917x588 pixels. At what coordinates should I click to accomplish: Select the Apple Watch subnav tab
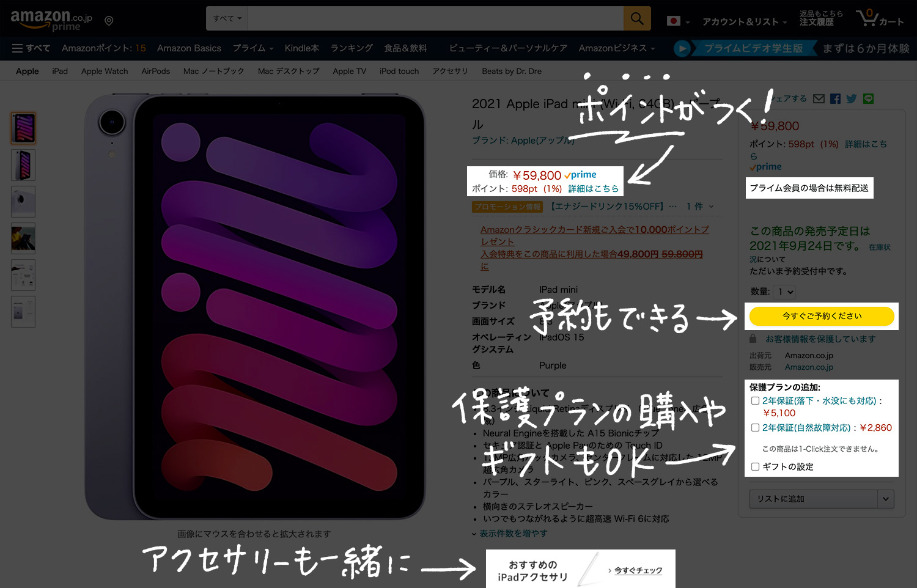click(x=105, y=71)
